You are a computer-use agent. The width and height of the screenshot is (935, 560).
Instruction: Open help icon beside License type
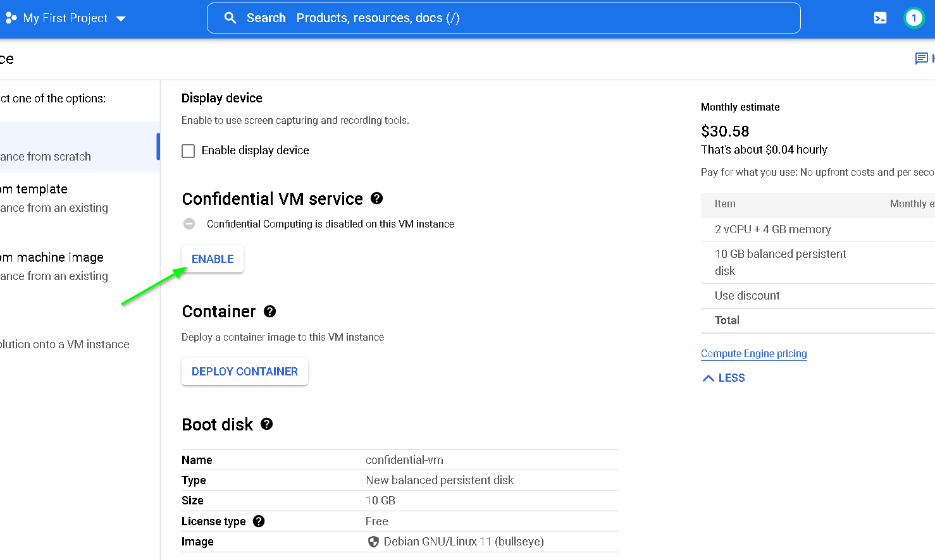click(259, 521)
